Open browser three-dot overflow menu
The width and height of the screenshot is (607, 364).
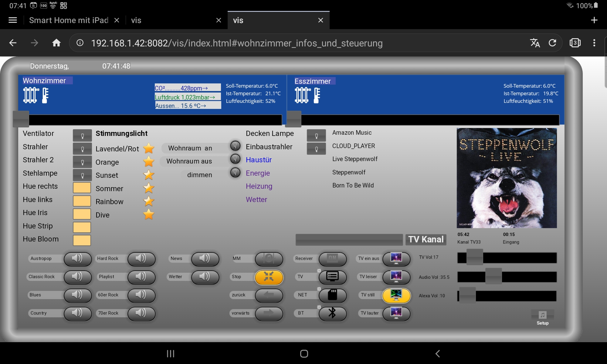[x=594, y=43]
